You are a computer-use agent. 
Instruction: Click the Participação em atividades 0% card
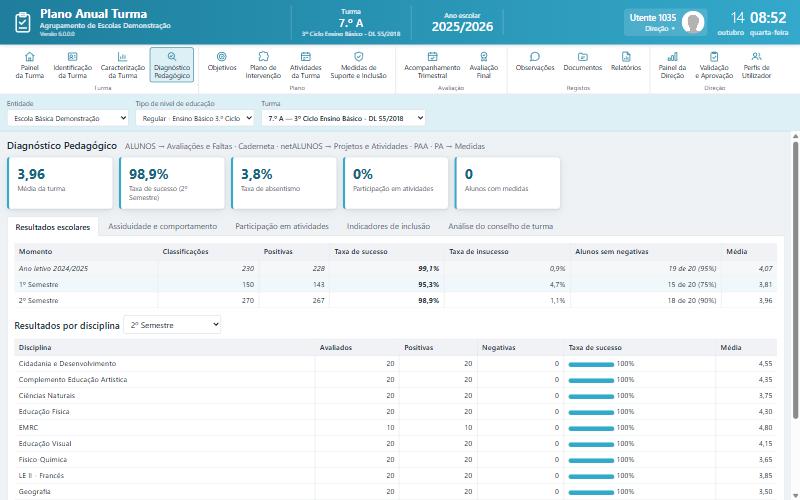pos(396,183)
